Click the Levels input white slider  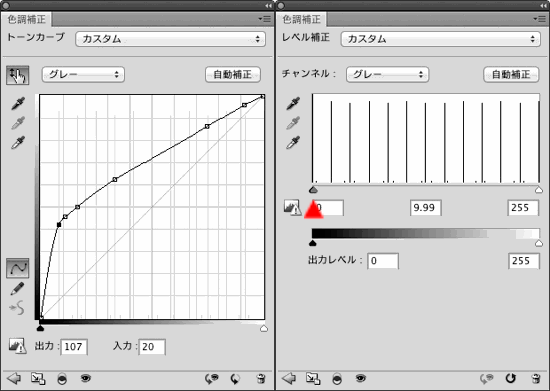(x=539, y=190)
